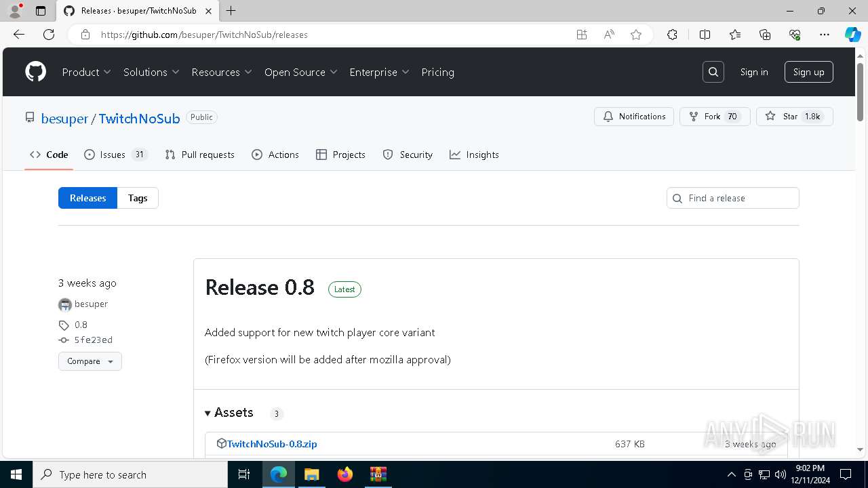The image size is (868, 488).
Task: Open the 0.8 tag link
Action: coord(81,325)
